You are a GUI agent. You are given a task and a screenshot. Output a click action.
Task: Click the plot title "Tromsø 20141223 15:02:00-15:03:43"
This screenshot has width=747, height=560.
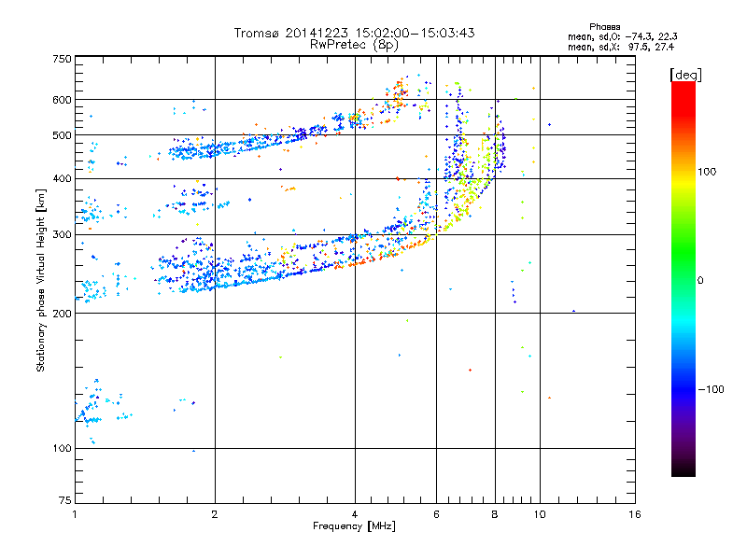(354, 33)
